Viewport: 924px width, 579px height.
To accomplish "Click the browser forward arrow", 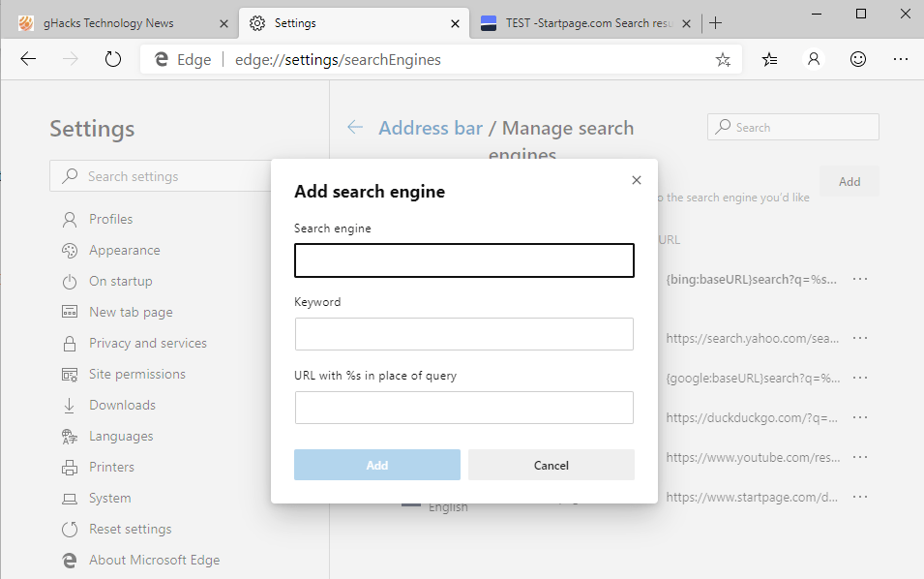I will [70, 59].
